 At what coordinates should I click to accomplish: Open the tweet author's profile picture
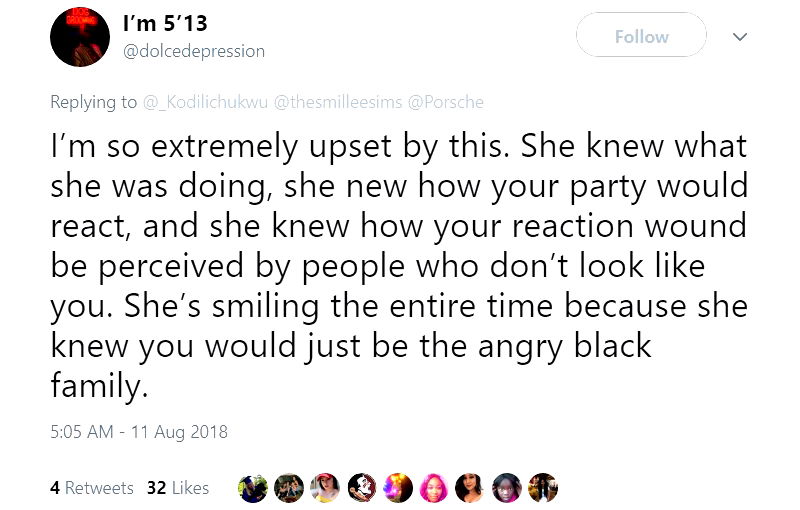pyautogui.click(x=80, y=38)
